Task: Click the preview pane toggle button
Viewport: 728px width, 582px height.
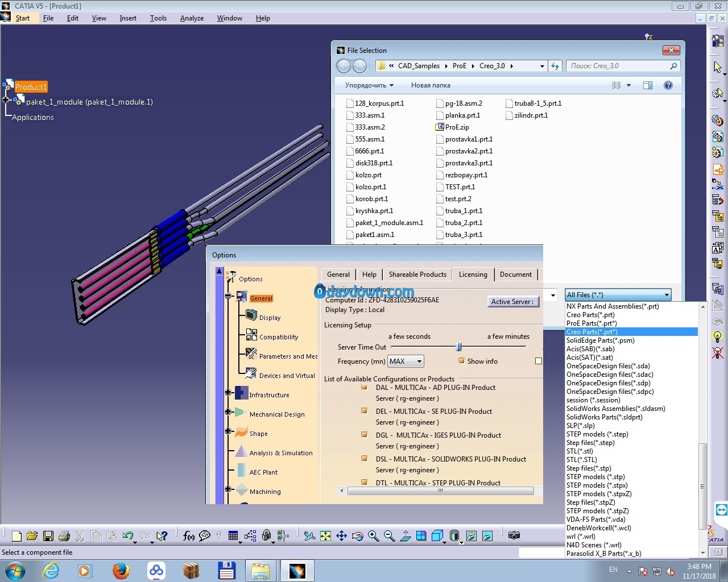Action: (648, 85)
